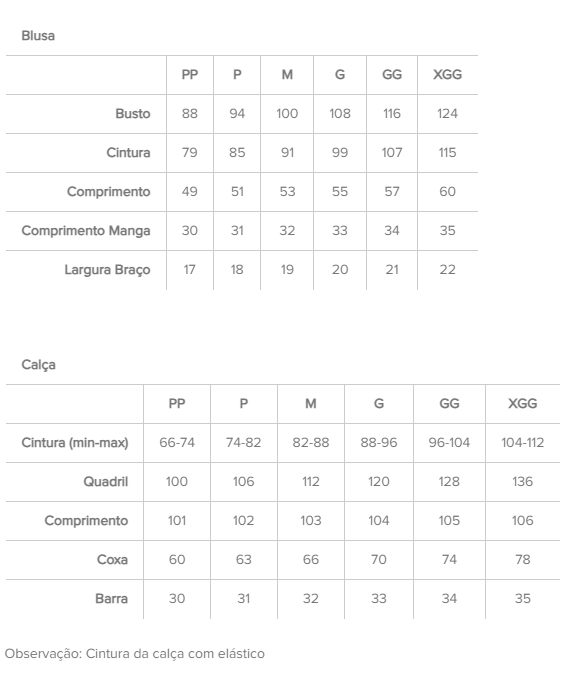Select the waist range 104-112 cell

point(523,443)
